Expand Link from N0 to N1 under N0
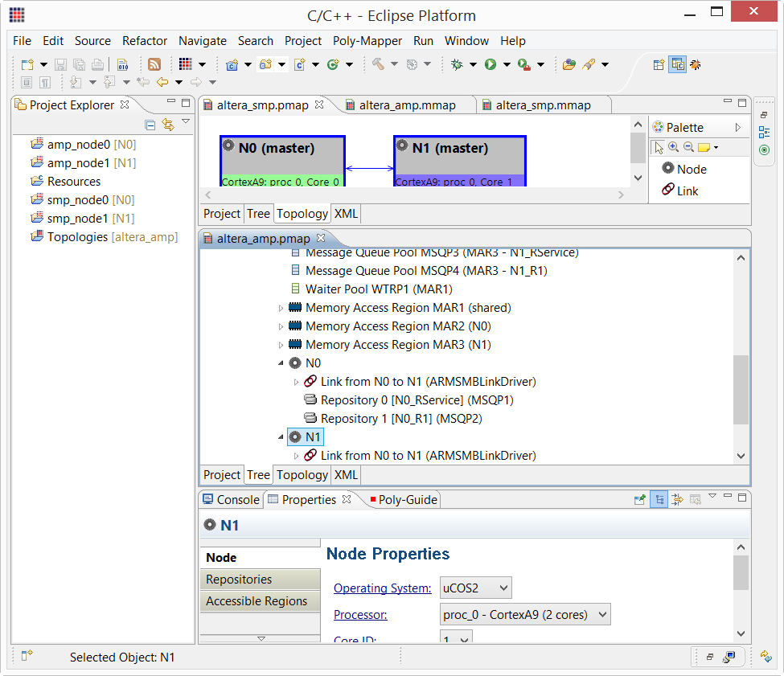Screen dimensions: 784x676 [x=296, y=383]
